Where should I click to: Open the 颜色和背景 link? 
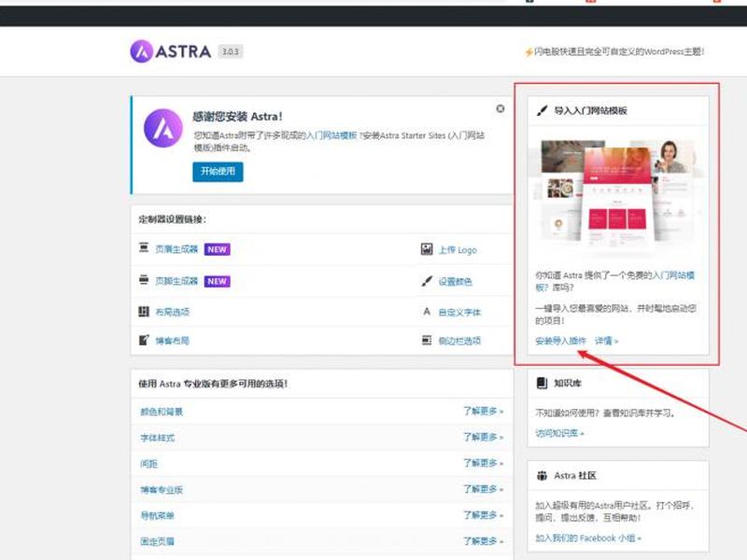162,412
